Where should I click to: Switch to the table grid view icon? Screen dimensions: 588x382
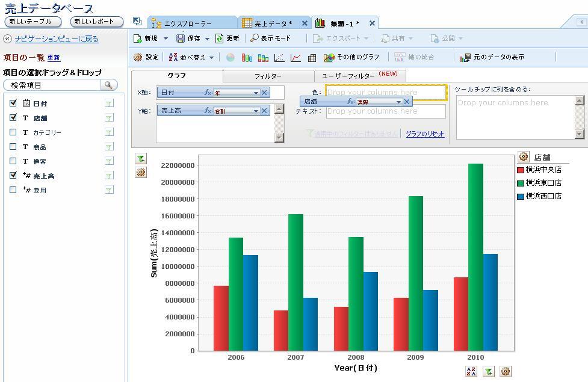click(x=312, y=58)
